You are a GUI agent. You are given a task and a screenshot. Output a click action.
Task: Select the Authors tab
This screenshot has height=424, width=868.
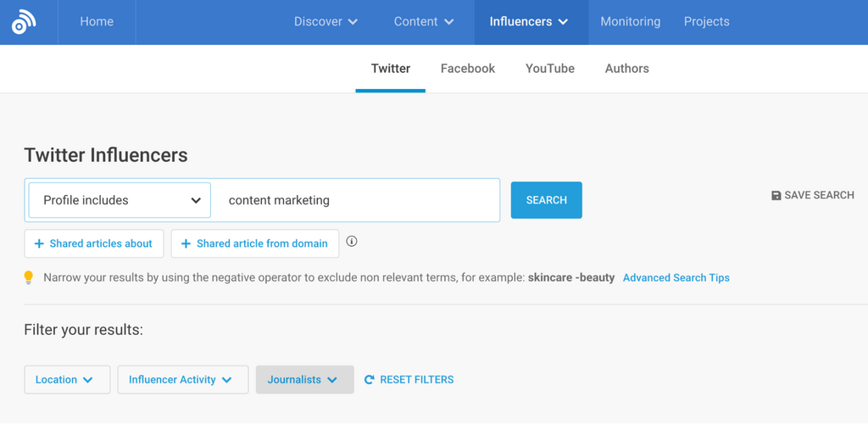[626, 69]
